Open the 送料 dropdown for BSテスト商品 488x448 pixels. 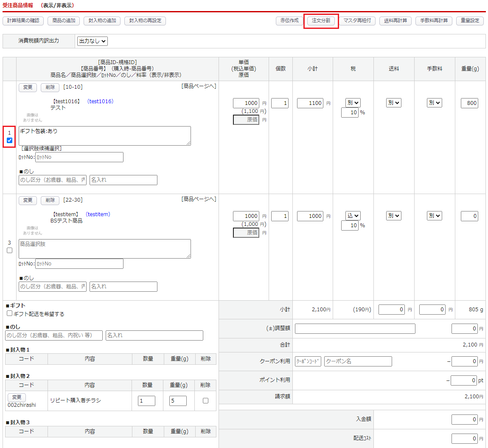(x=393, y=216)
